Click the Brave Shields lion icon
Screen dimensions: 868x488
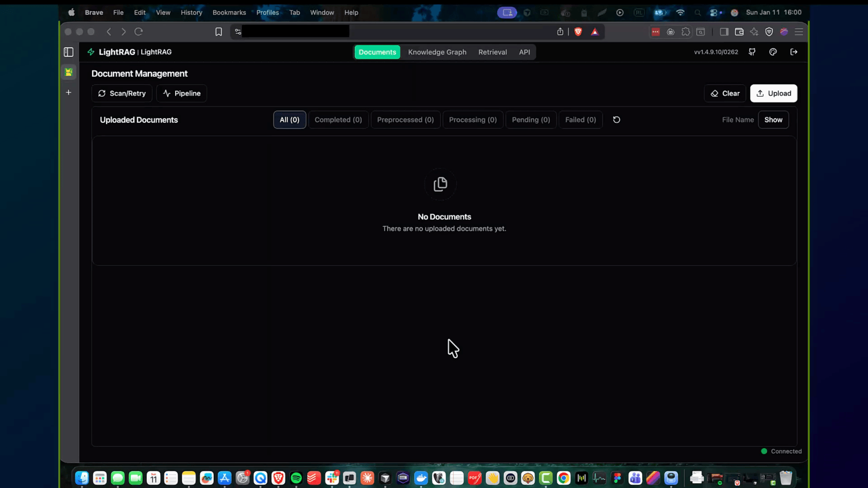[x=578, y=32]
